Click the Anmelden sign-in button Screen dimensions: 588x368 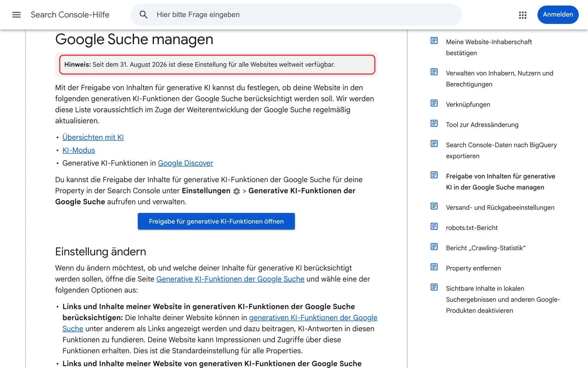point(558,15)
